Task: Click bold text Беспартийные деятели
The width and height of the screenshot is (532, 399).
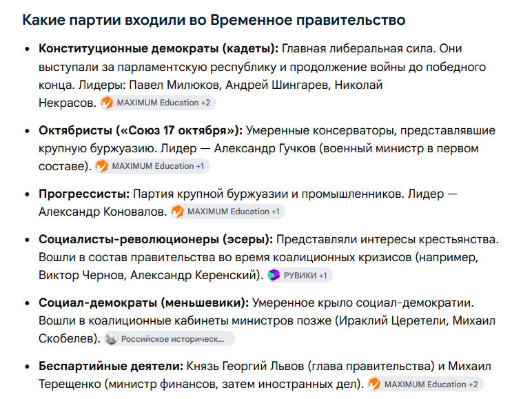Action: tap(111, 367)
